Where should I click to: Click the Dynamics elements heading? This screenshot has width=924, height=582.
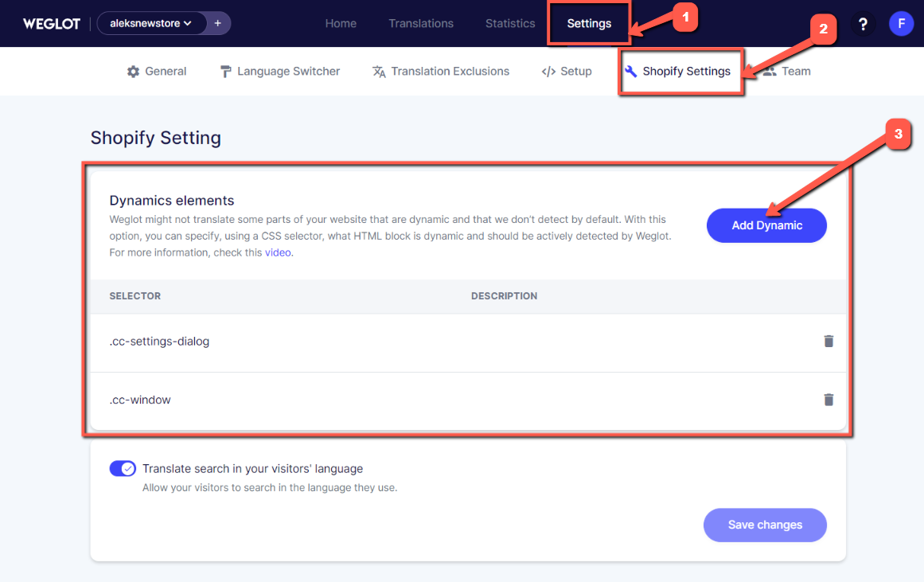(x=171, y=201)
